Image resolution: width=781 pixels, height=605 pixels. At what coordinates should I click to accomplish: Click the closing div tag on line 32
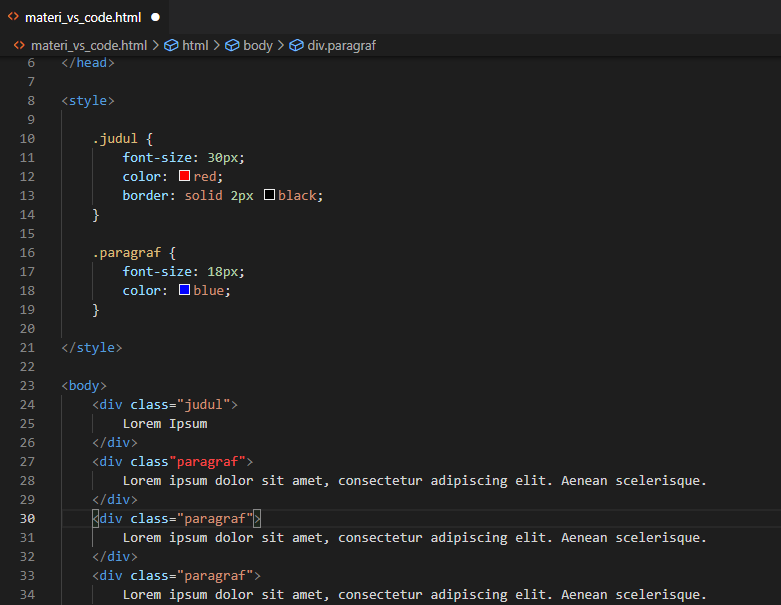(115, 557)
